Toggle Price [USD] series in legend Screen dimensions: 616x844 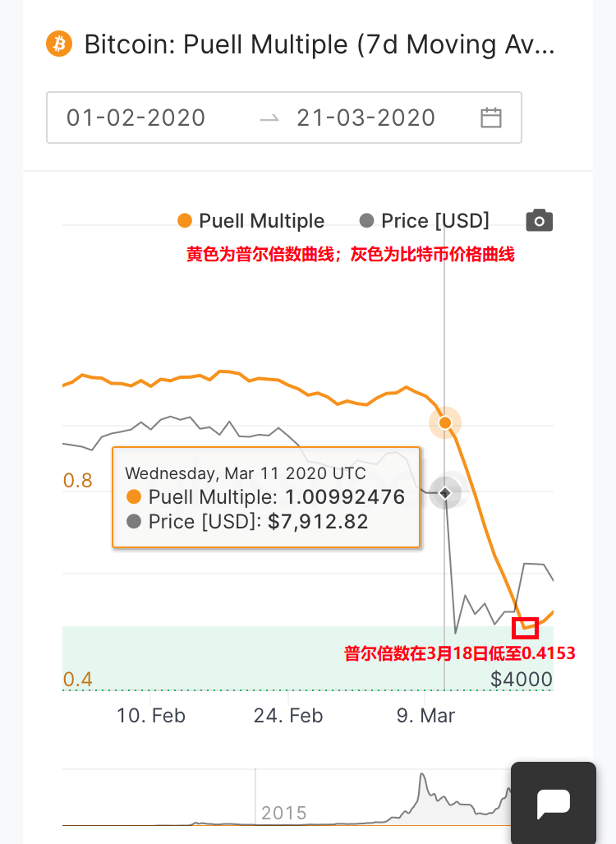point(434,221)
